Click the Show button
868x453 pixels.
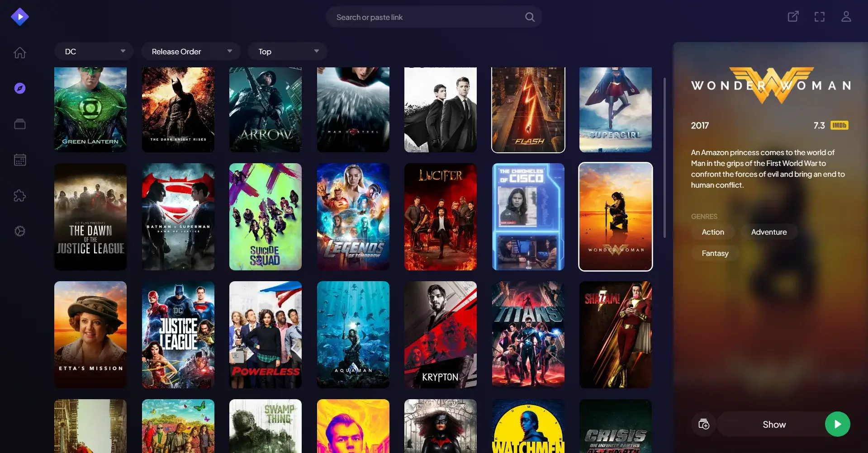coord(774,424)
